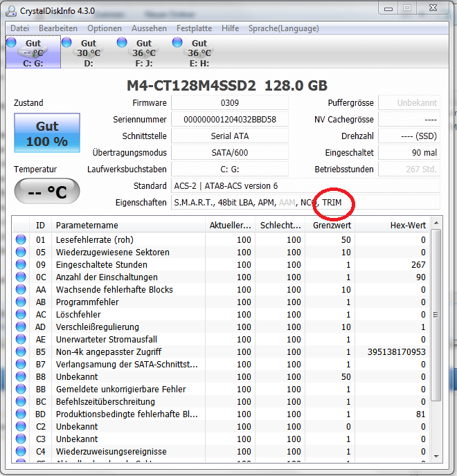
Task: Click the Eingeschaltet field 90 mal
Action: click(409, 152)
